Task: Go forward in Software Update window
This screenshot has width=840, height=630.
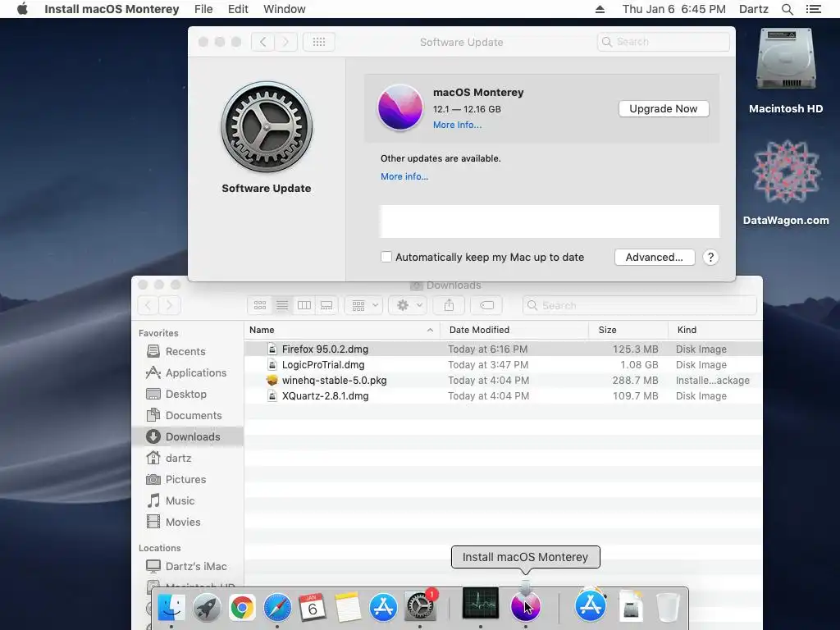Action: [286, 42]
